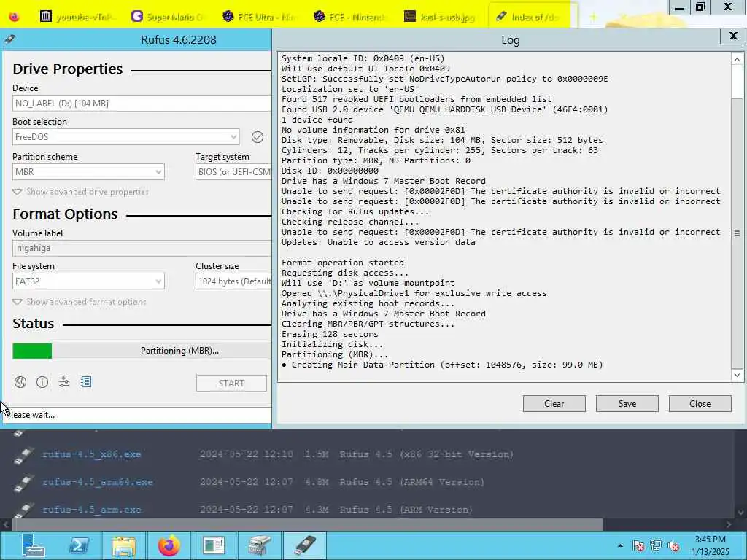The width and height of the screenshot is (747, 560).
Task: Toggle the Rufus log icon
Action: pos(86,382)
